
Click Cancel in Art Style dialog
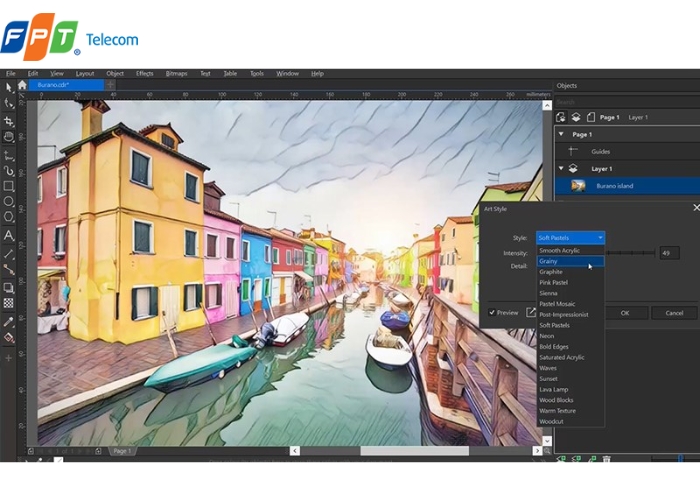tap(674, 313)
